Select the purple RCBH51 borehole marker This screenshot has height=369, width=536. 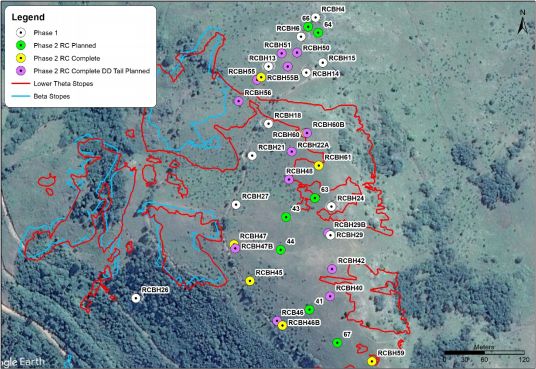click(282, 53)
